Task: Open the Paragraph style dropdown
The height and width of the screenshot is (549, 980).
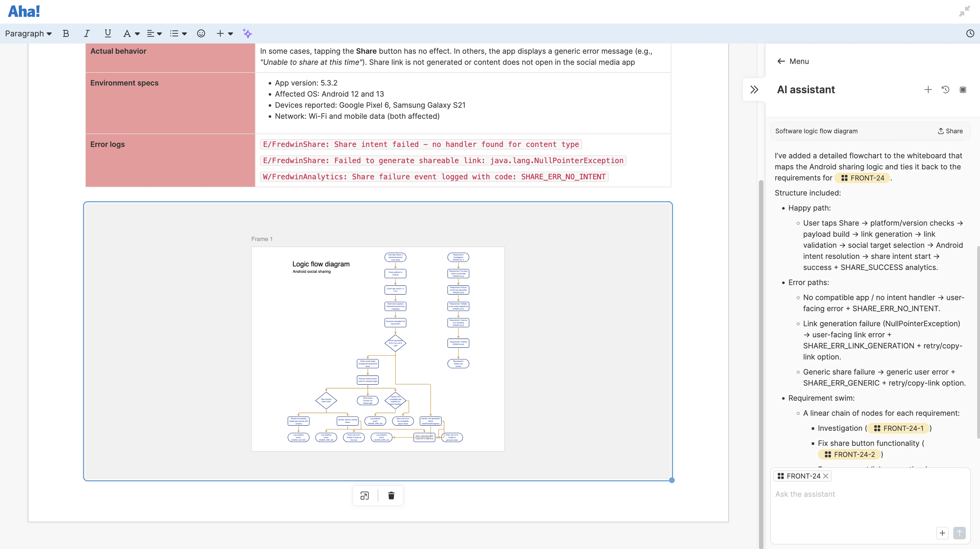Action: click(x=28, y=34)
